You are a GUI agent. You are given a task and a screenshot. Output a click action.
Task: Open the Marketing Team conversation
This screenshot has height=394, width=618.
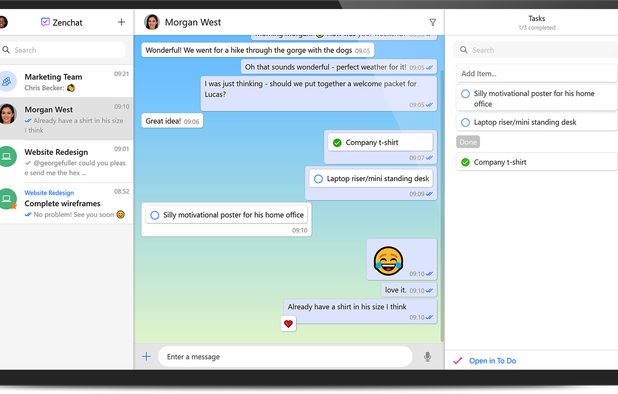pos(66,81)
